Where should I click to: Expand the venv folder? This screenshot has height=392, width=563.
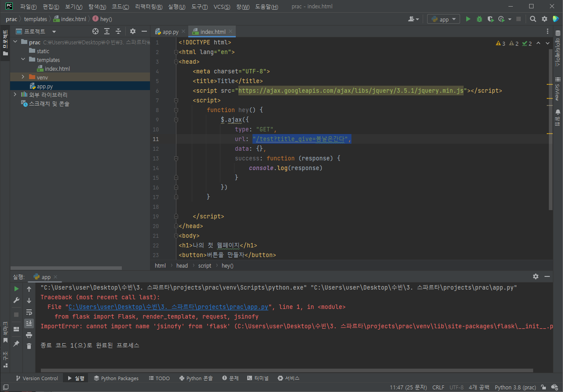23,77
